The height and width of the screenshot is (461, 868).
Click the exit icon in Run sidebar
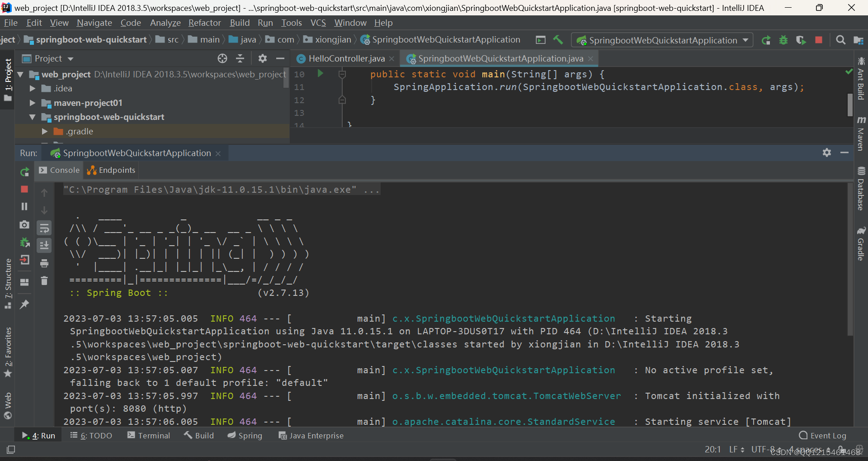tap(24, 260)
